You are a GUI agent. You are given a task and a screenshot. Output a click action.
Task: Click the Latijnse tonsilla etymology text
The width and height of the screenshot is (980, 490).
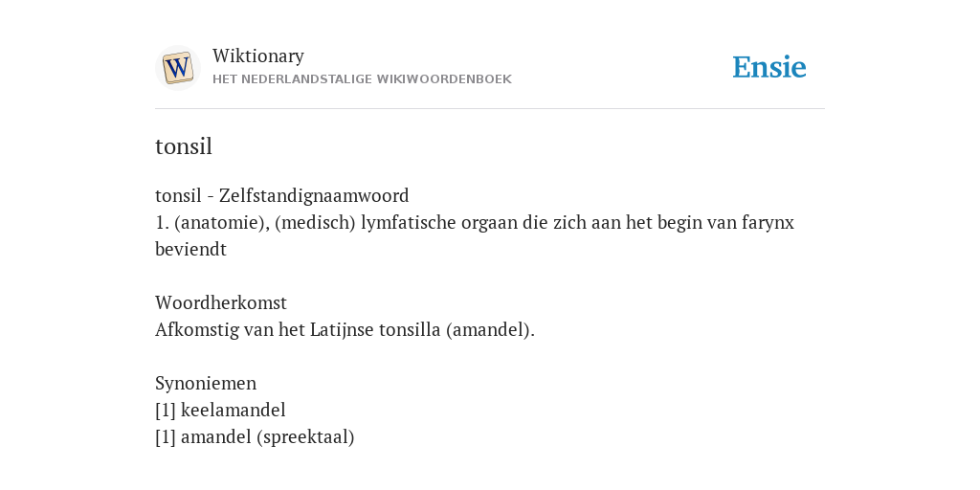[375, 329]
